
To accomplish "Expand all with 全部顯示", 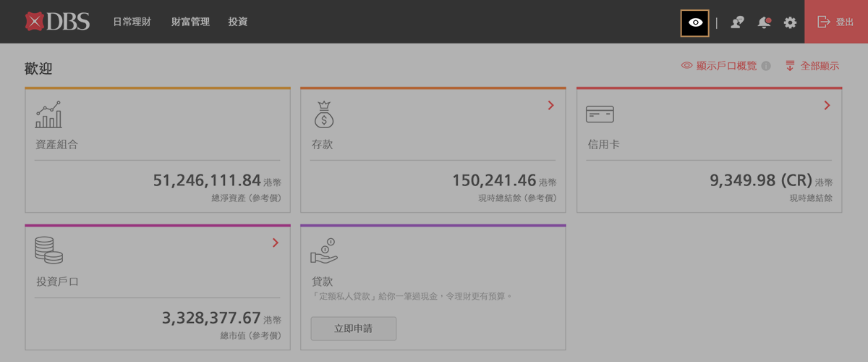I will (x=812, y=66).
